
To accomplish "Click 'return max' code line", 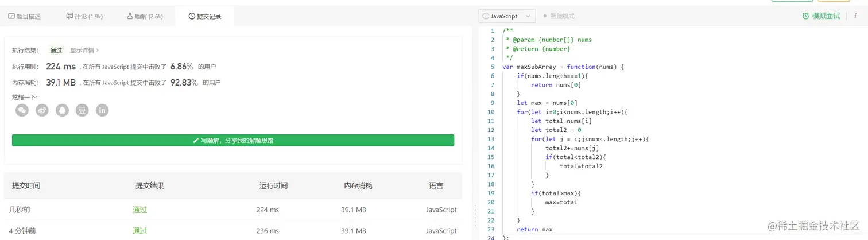I will point(534,229).
